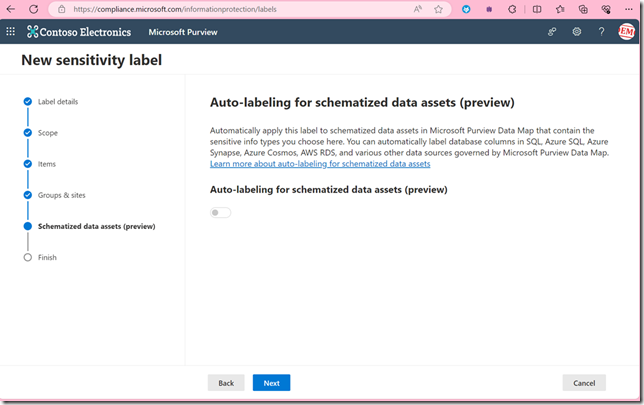Open the user account avatar

626,31
